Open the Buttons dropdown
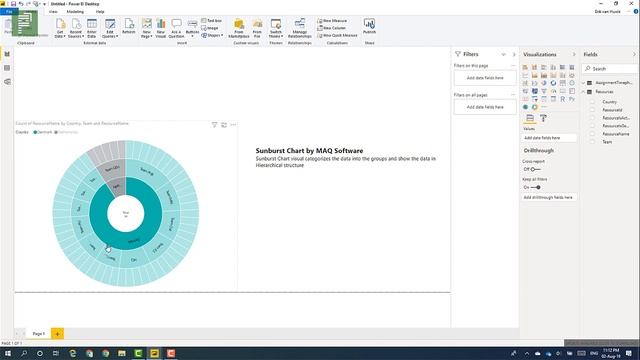640x360 pixels. point(192,28)
